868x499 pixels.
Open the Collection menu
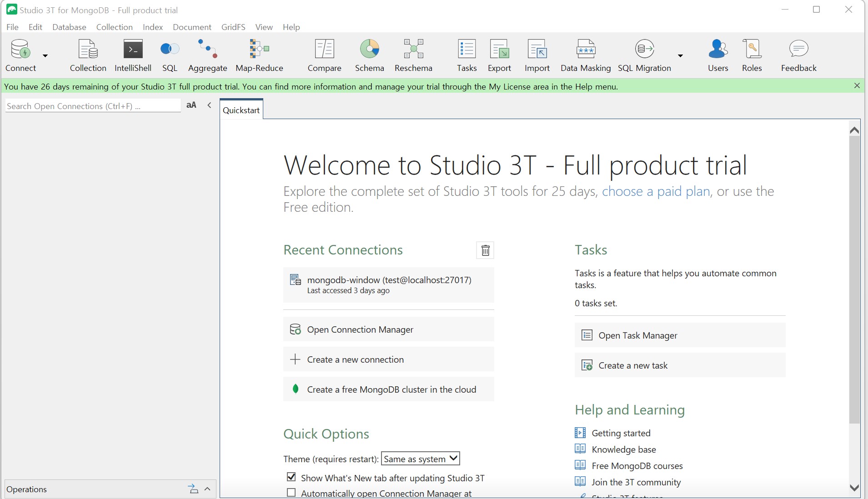(114, 27)
